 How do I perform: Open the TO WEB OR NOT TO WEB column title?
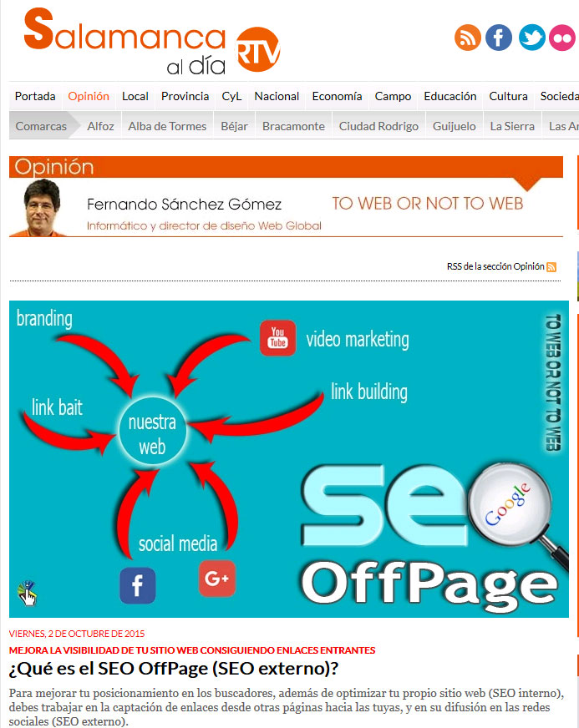428,204
